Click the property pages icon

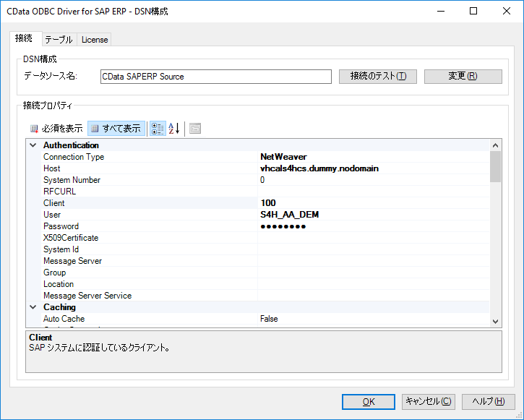tap(195, 129)
